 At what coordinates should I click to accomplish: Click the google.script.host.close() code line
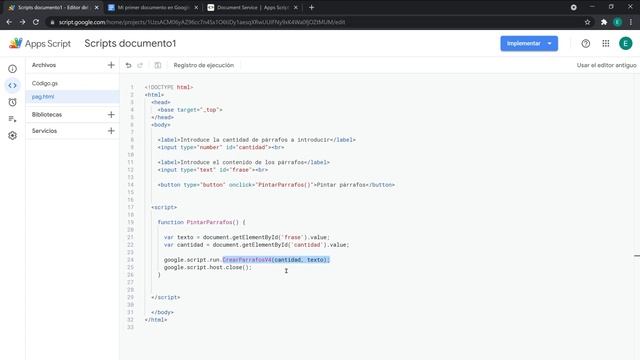pyautogui.click(x=208, y=267)
